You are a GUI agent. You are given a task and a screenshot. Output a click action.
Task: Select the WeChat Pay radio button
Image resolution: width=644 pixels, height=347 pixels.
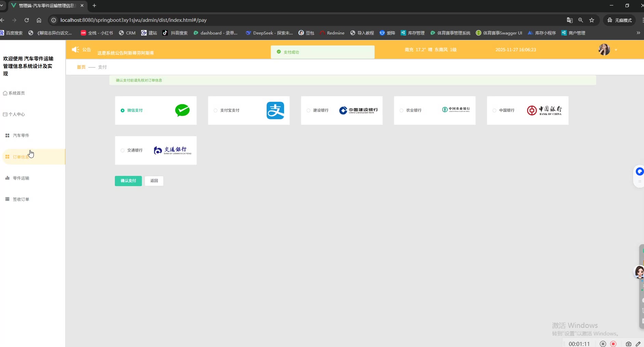pos(122,110)
